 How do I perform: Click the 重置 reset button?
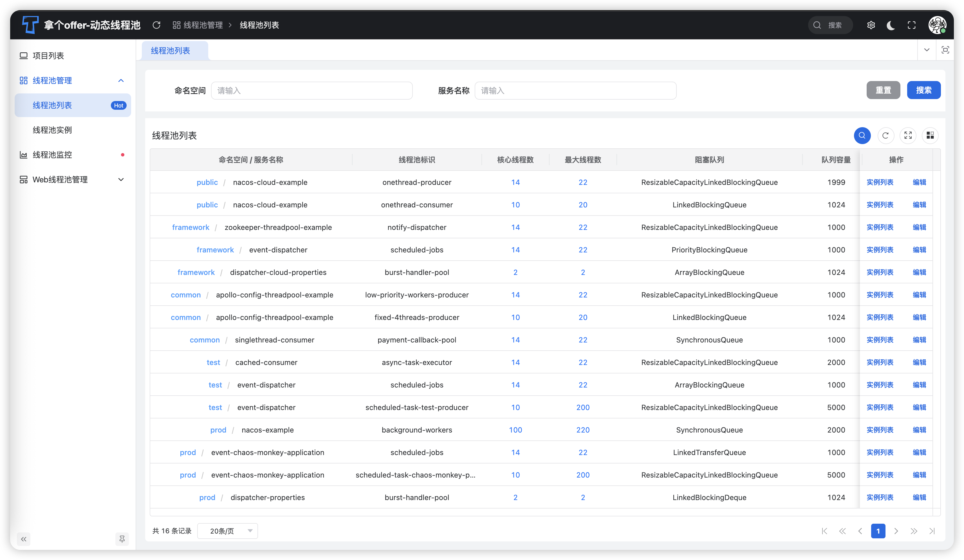(x=883, y=90)
